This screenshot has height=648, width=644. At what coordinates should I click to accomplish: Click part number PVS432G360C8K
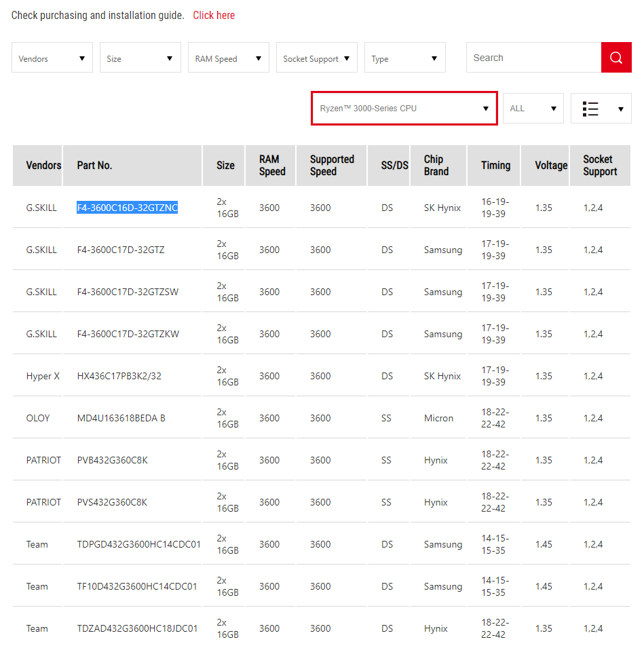point(112,502)
